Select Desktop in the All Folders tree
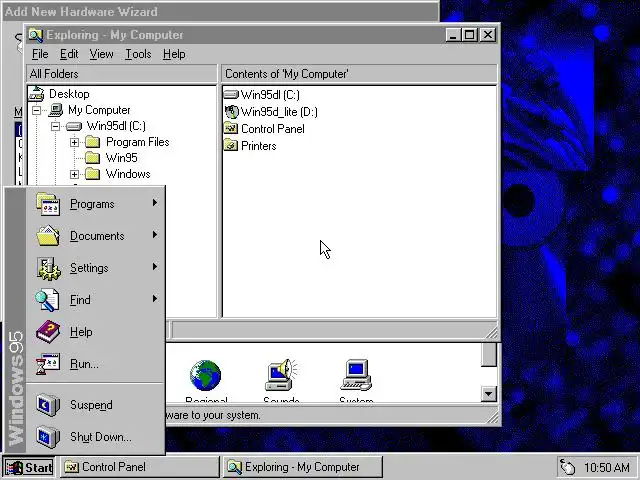The image size is (640, 480). pyautogui.click(x=69, y=94)
